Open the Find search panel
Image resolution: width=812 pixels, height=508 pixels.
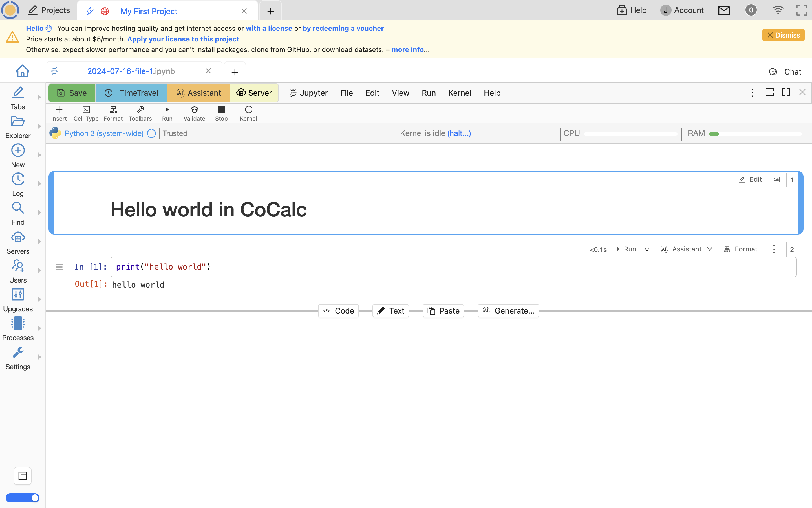point(18,214)
